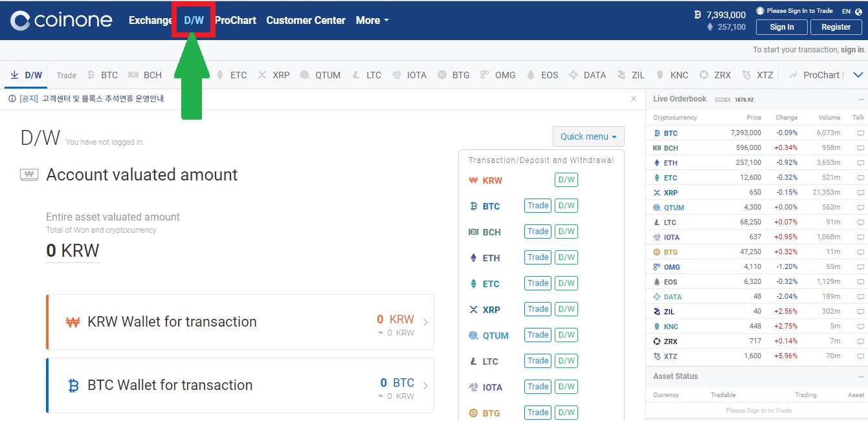Open the talk icon in the XRP orderbook row
868x421 pixels.
pos(860,193)
